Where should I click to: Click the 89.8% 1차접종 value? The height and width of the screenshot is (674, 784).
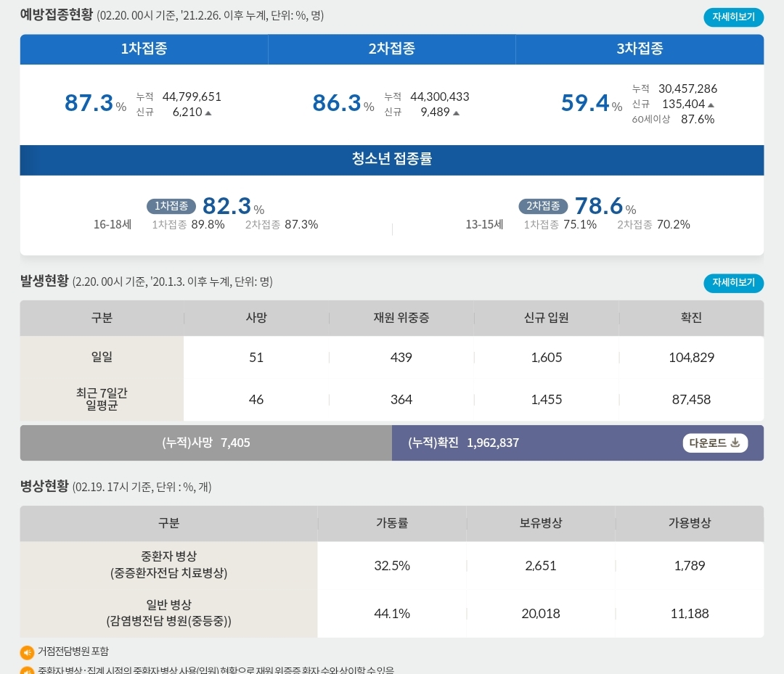208,224
